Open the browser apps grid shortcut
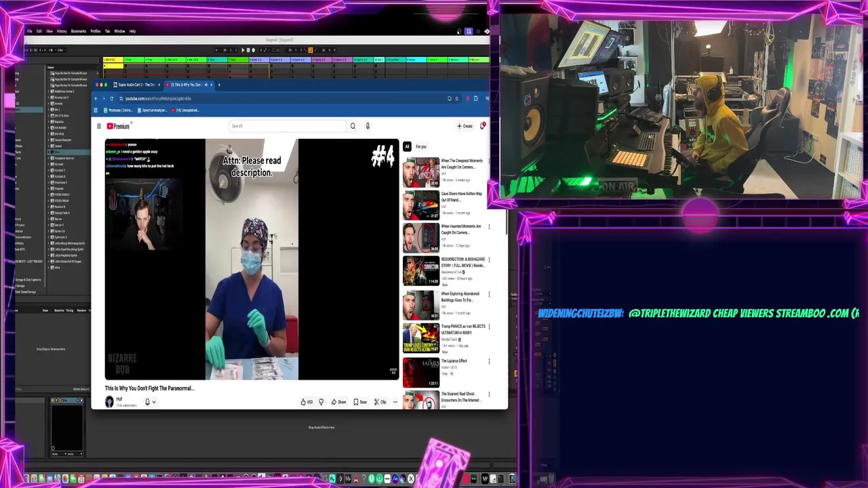868x488 pixels. pyautogui.click(x=96, y=110)
